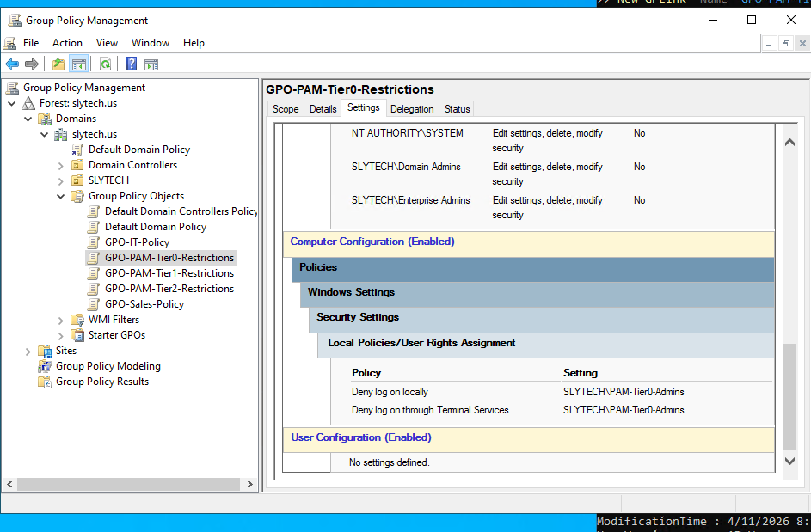Collapse the Group Policy Objects node

60,195
